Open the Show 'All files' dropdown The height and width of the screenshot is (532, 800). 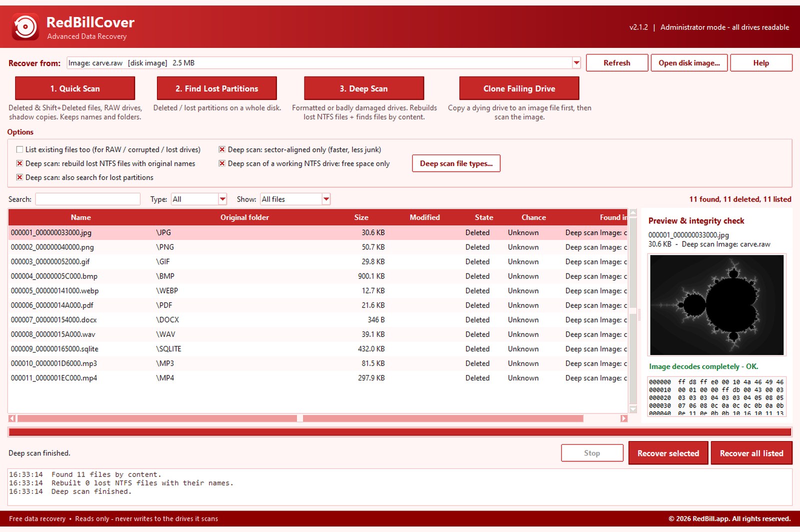tap(326, 199)
